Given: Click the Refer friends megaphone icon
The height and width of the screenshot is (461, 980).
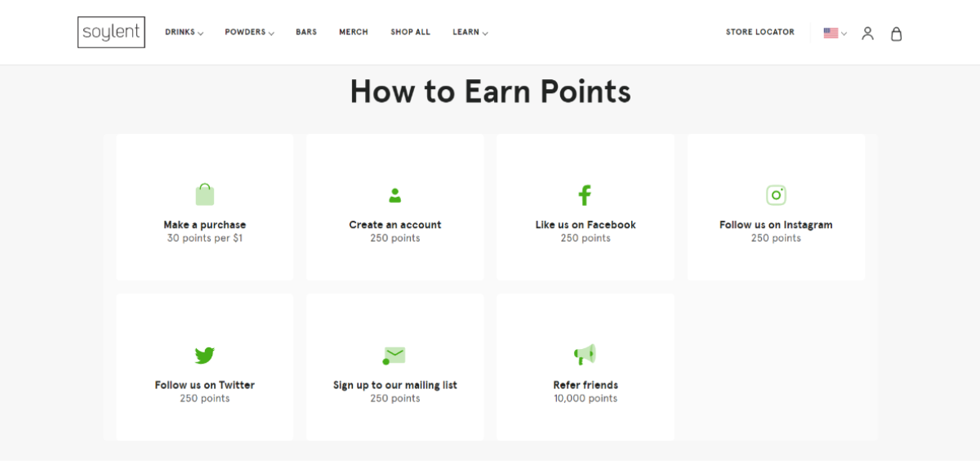Looking at the screenshot, I should click(x=585, y=355).
